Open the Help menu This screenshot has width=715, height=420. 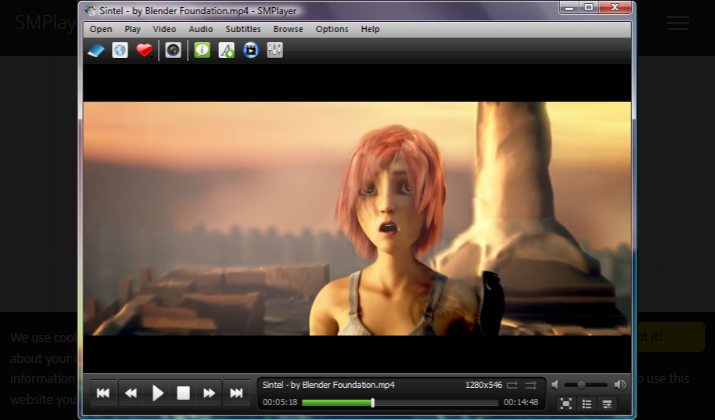[x=370, y=29]
